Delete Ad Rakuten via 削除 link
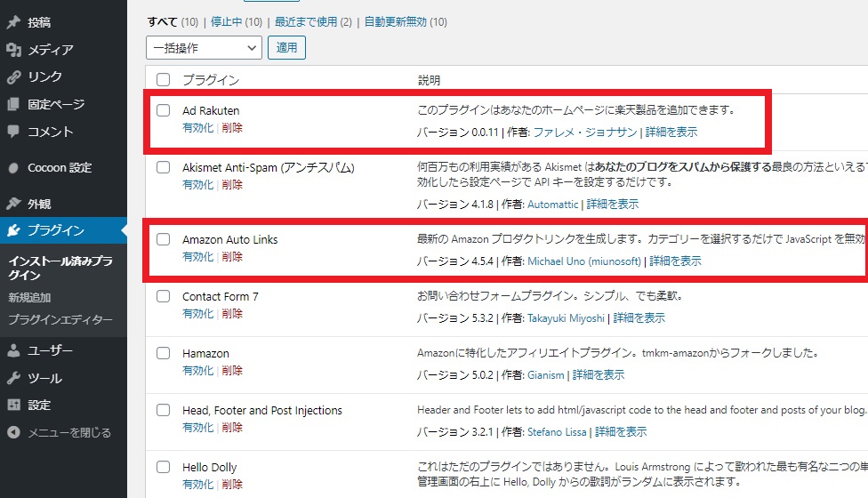The image size is (868, 498). [x=232, y=128]
